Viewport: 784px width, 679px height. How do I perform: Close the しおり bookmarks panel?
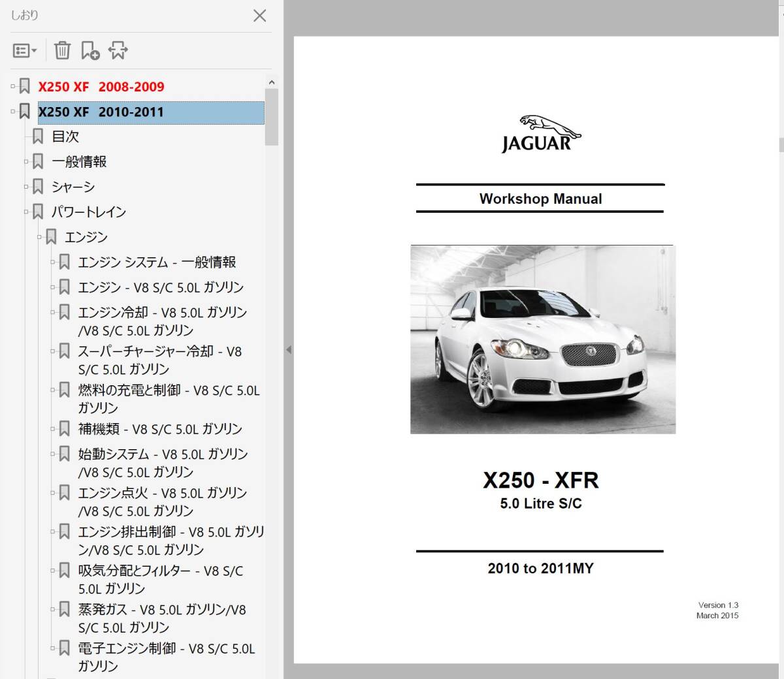coord(259,16)
